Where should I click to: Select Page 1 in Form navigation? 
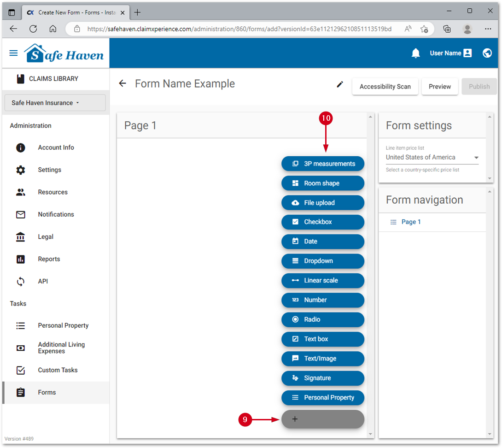coord(411,222)
